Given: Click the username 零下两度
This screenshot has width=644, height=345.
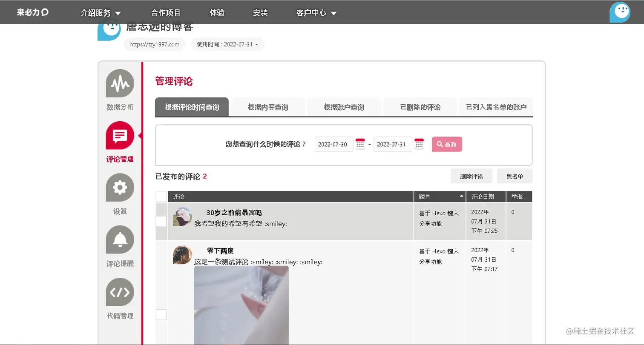Looking at the screenshot, I should coord(220,251).
